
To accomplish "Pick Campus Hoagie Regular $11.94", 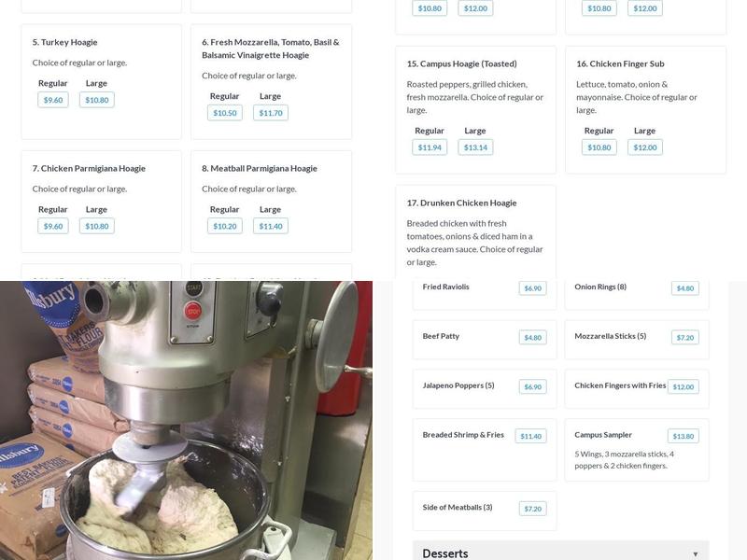I will [430, 147].
